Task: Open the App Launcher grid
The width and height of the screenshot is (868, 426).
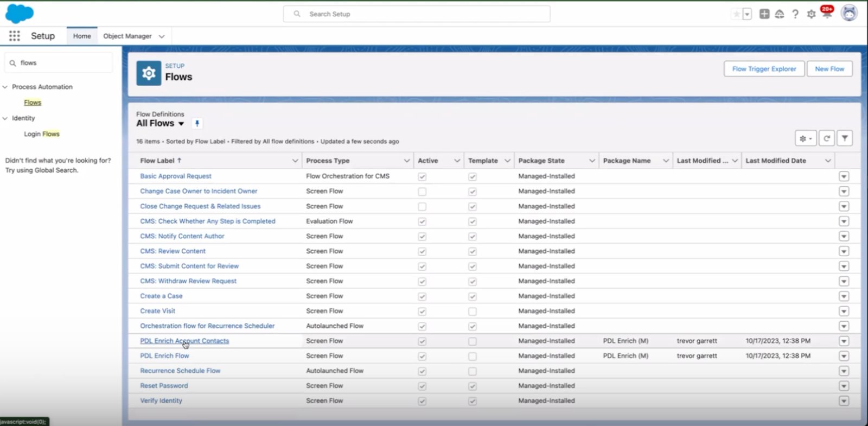Action: 15,36
